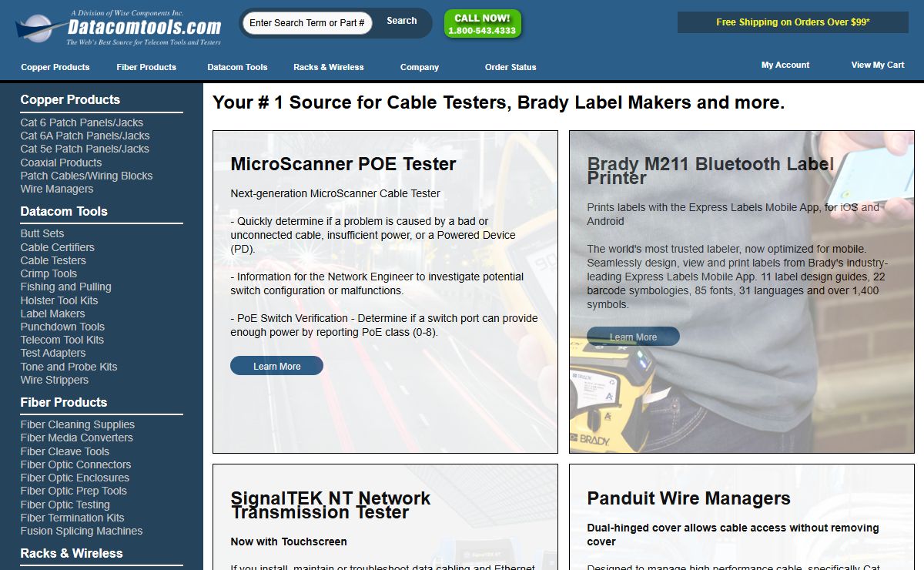Click the MicroScanner POE Tester heading
The width and height of the screenshot is (924, 570).
click(343, 164)
